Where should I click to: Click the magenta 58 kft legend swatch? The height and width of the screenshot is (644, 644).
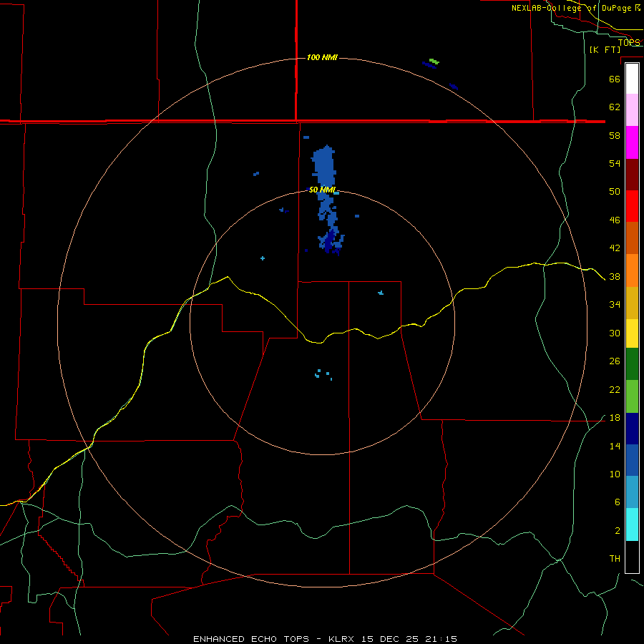click(x=632, y=142)
